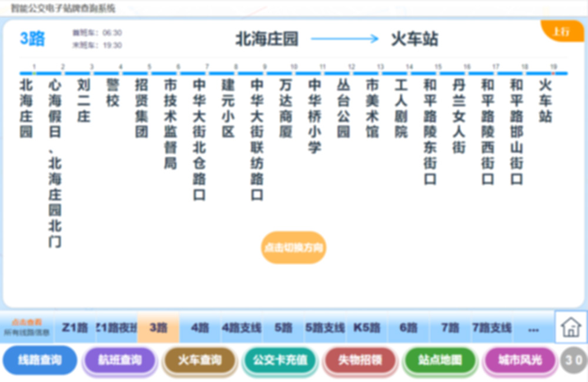Click station marker 19 on route line

coord(553,73)
